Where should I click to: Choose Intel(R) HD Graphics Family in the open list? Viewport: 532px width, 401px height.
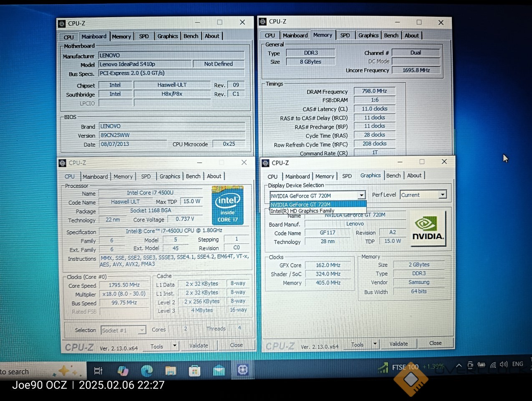(x=318, y=211)
